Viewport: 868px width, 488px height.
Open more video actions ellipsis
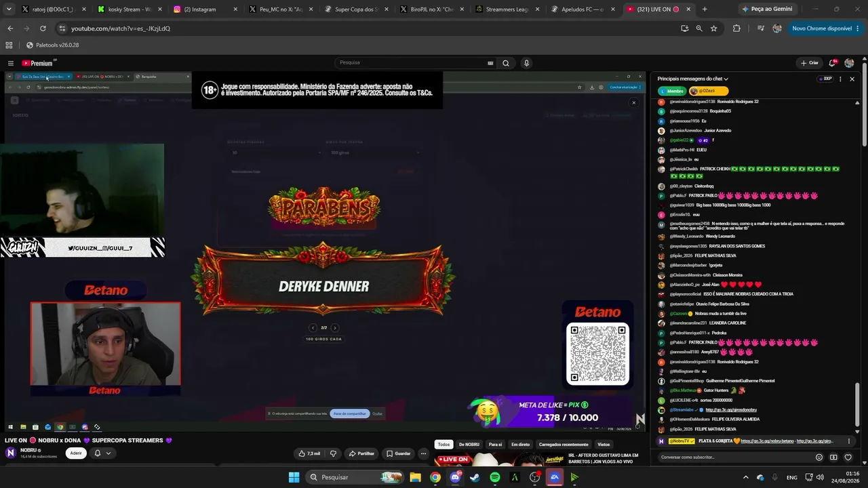tap(423, 453)
